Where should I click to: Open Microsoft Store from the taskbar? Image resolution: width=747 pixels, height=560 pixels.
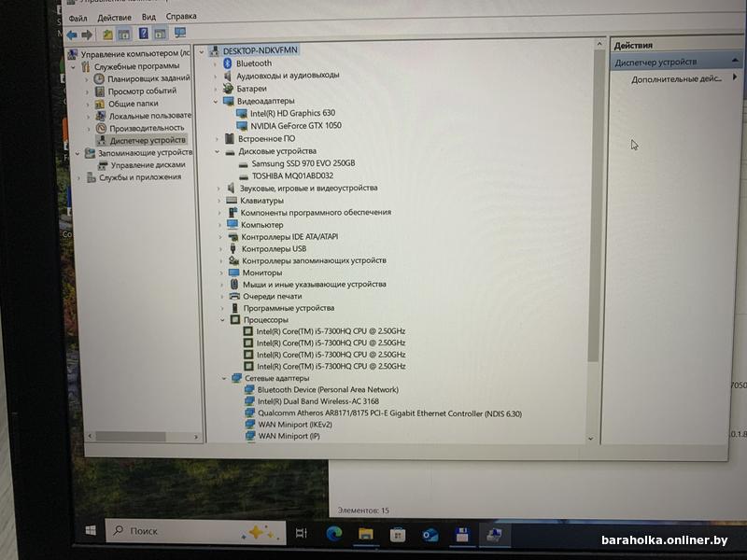pyautogui.click(x=398, y=536)
